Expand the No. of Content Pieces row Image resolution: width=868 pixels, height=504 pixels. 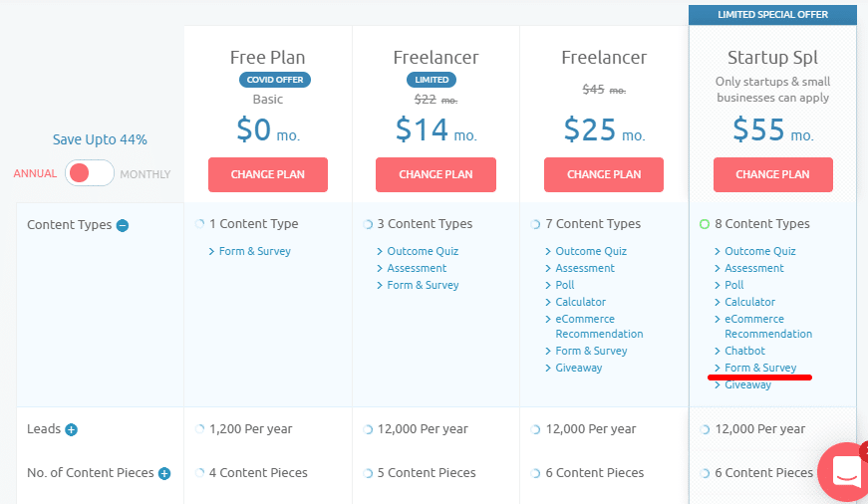point(164,473)
